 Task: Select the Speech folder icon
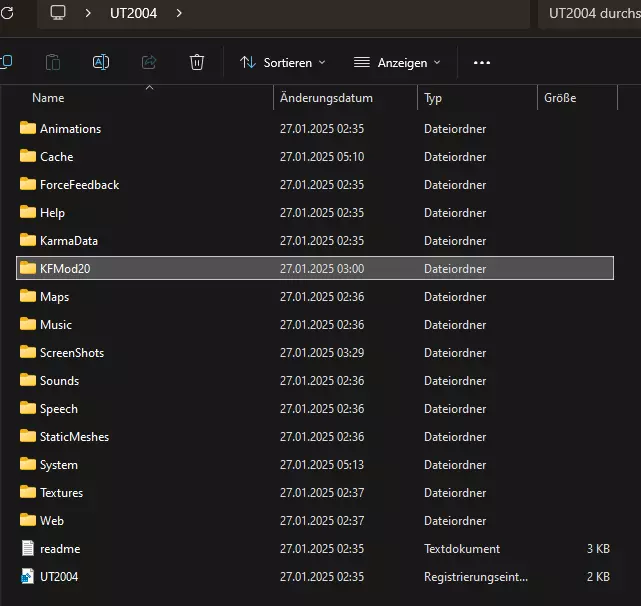28,408
